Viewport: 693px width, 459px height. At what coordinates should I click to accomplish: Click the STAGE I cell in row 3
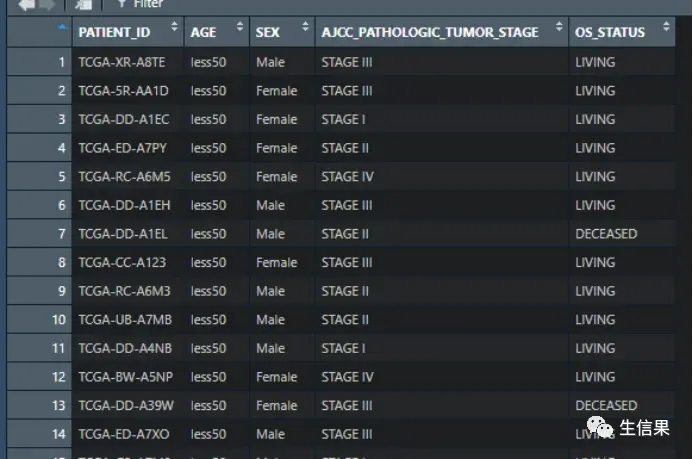point(343,119)
